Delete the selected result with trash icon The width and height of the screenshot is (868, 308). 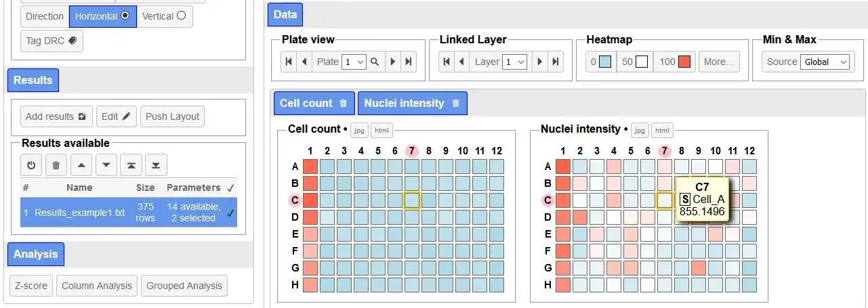pyautogui.click(x=56, y=164)
